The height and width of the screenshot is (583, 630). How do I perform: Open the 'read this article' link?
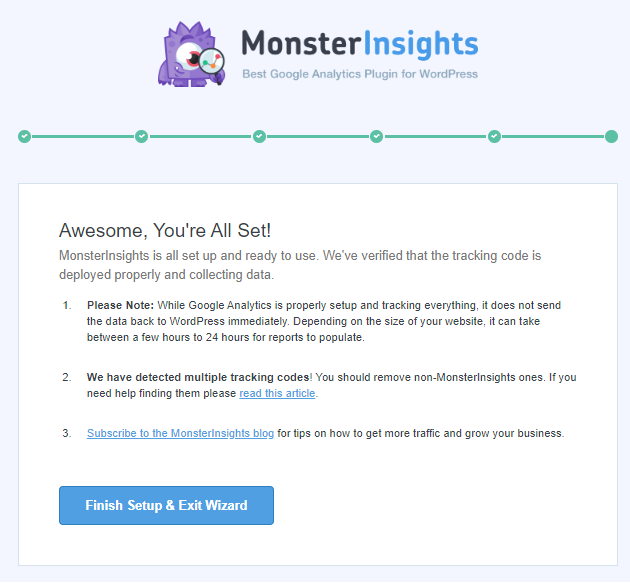pos(277,393)
